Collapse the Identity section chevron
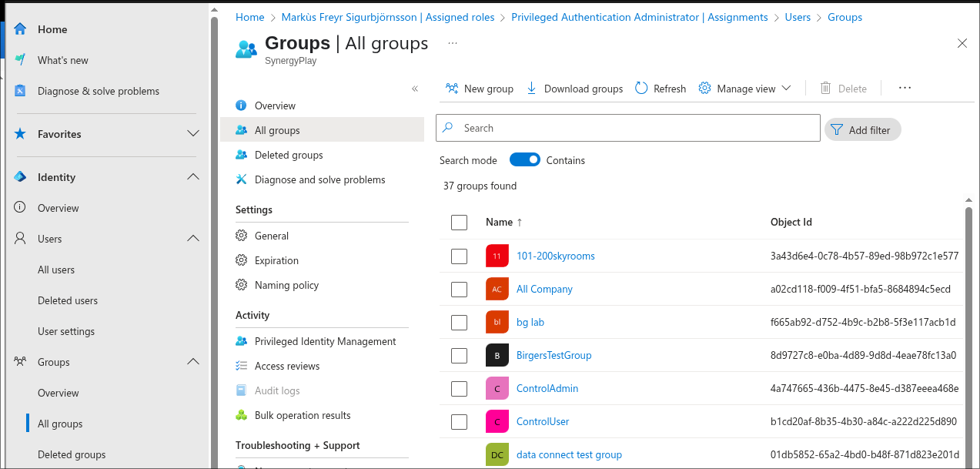Image resolution: width=980 pixels, height=469 pixels. 193,177
